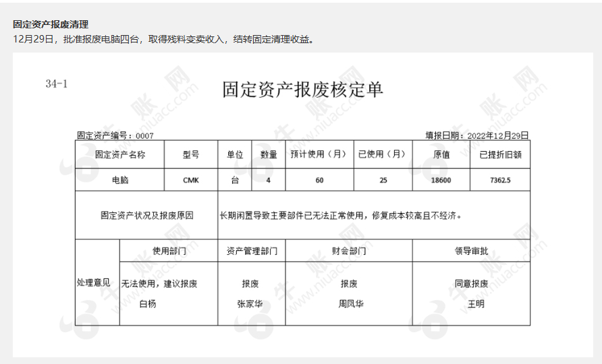Screen dimensions: 602x364
Task: Click the 固定资产报废清理 heading
Action: [51, 24]
